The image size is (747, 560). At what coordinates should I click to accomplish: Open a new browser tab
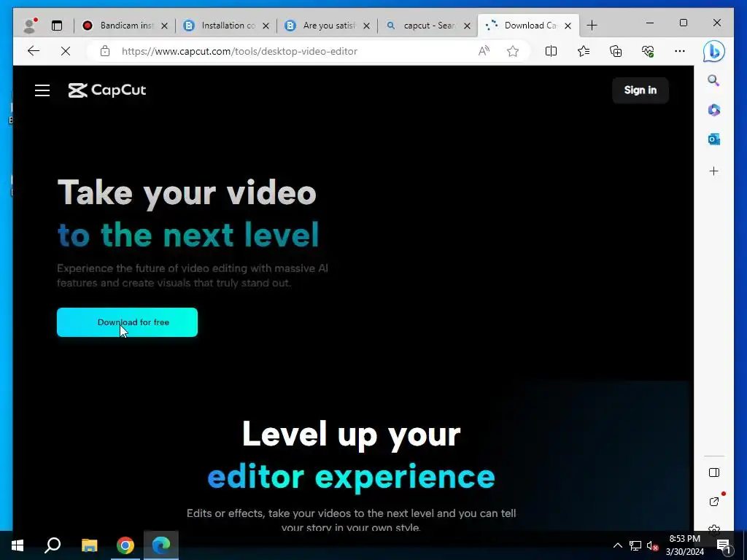point(592,26)
